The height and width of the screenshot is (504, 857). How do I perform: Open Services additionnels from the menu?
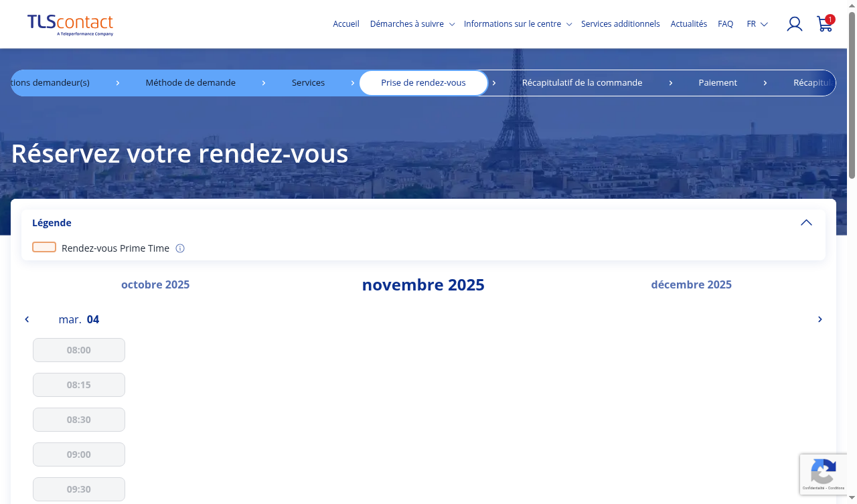coord(620,23)
